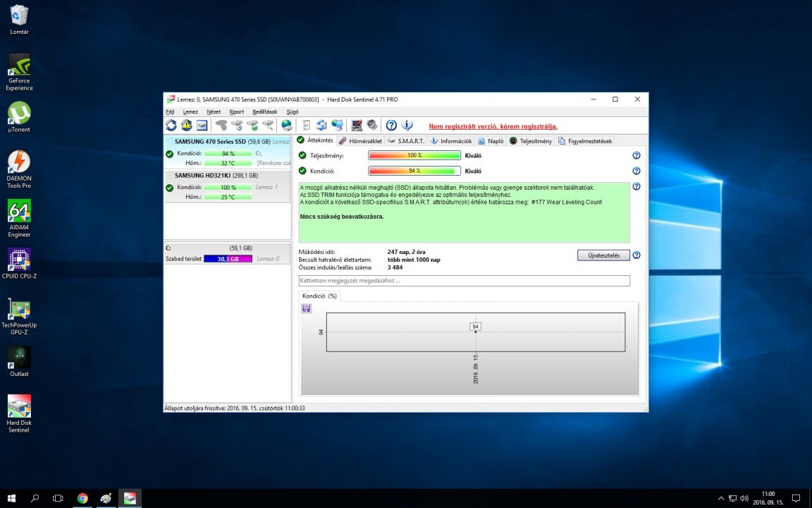Click the 30,3 GB free space bar
812x508 pixels.
point(228,259)
